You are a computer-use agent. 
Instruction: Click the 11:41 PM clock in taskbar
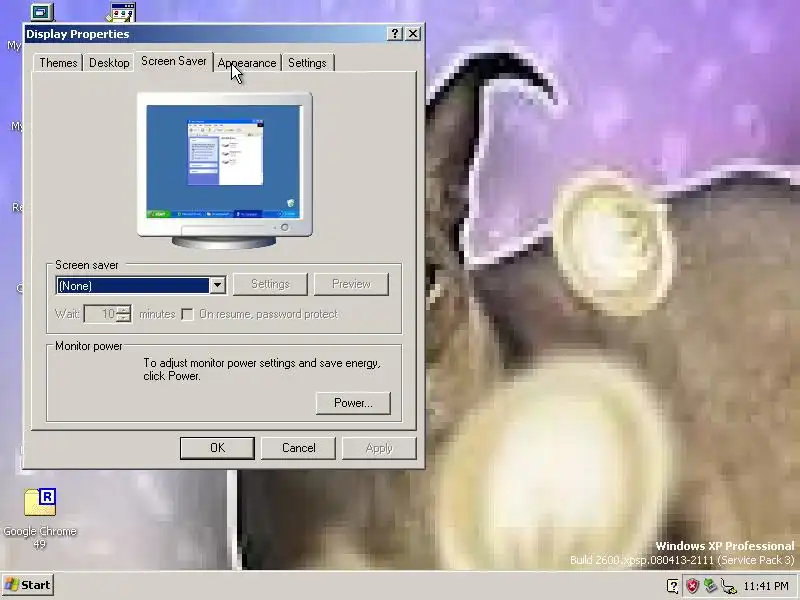pyautogui.click(x=766, y=586)
